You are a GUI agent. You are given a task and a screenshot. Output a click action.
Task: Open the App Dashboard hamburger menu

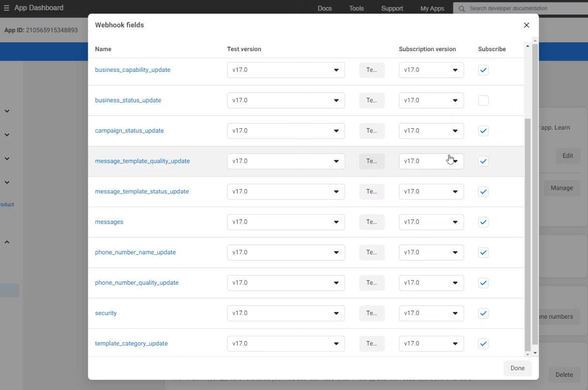pyautogui.click(x=7, y=8)
